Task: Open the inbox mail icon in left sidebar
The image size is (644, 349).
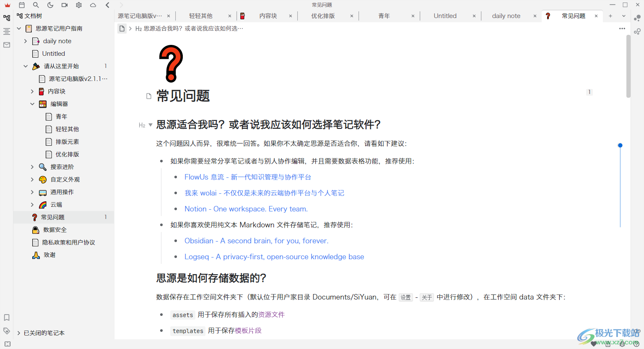Action: click(x=6, y=45)
